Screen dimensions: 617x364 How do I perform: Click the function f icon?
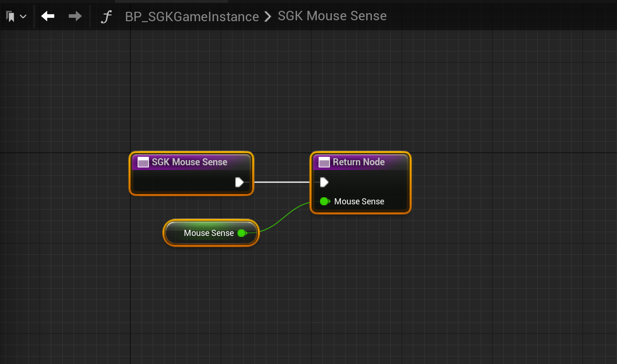(107, 17)
